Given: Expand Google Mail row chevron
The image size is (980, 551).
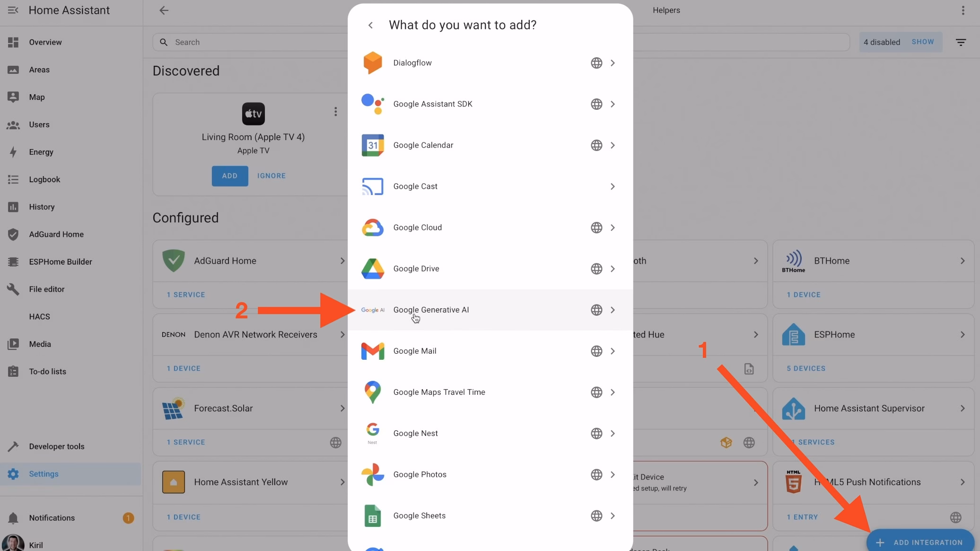Looking at the screenshot, I should (x=612, y=351).
